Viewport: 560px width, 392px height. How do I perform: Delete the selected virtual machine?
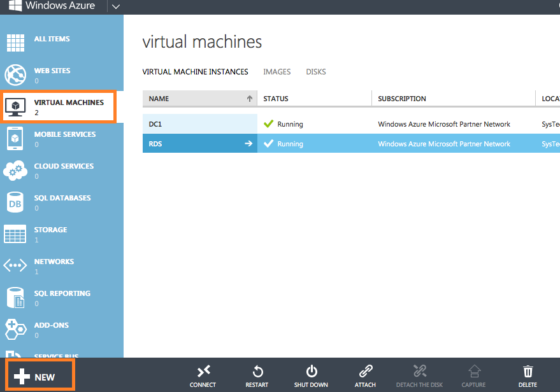(x=528, y=376)
